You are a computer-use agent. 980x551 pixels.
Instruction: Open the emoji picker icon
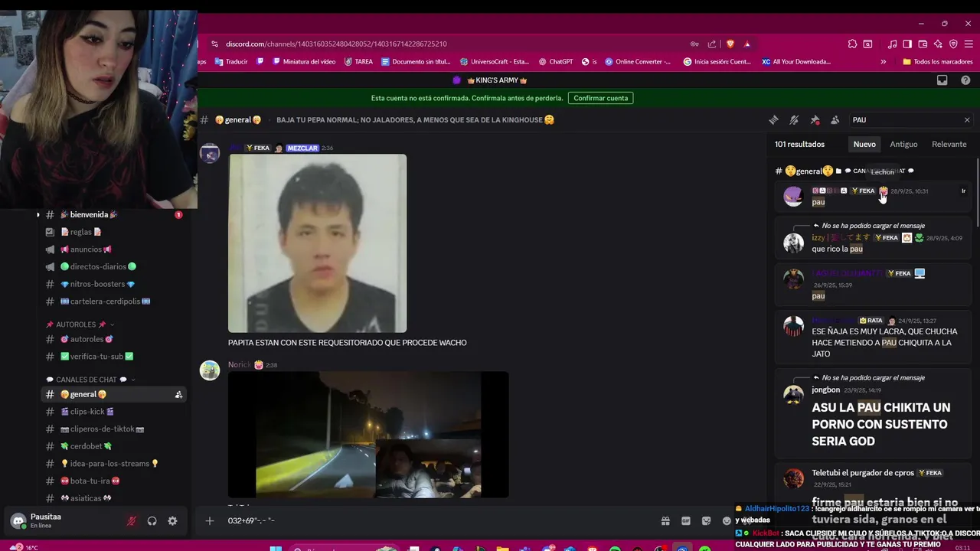(727, 521)
